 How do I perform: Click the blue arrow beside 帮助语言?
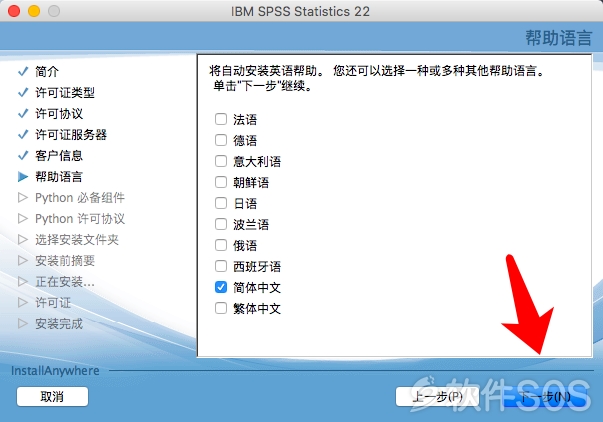tap(23, 177)
